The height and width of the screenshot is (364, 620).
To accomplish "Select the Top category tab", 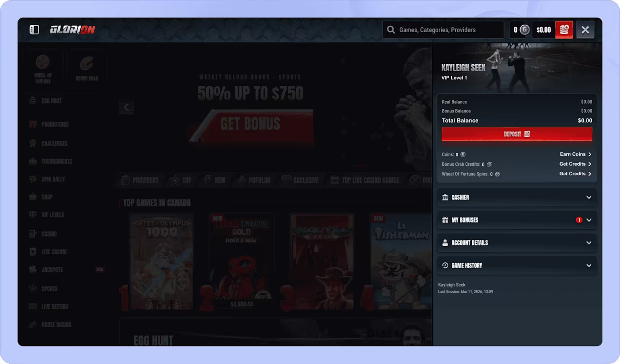I will [181, 180].
